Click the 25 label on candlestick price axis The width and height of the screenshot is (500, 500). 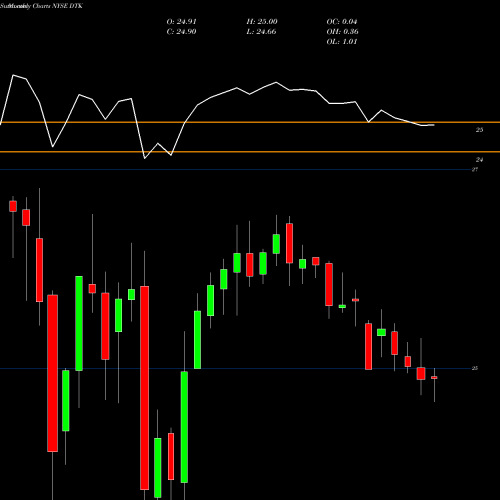475,368
